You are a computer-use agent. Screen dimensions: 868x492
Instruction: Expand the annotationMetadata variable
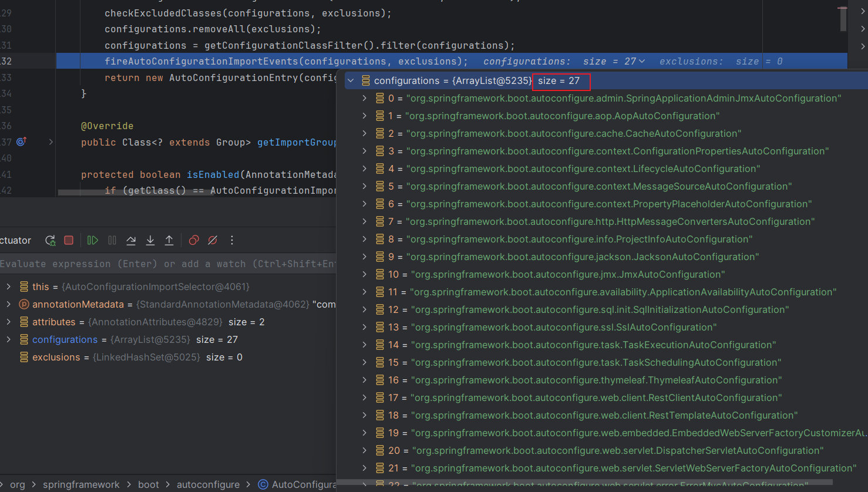tap(9, 304)
